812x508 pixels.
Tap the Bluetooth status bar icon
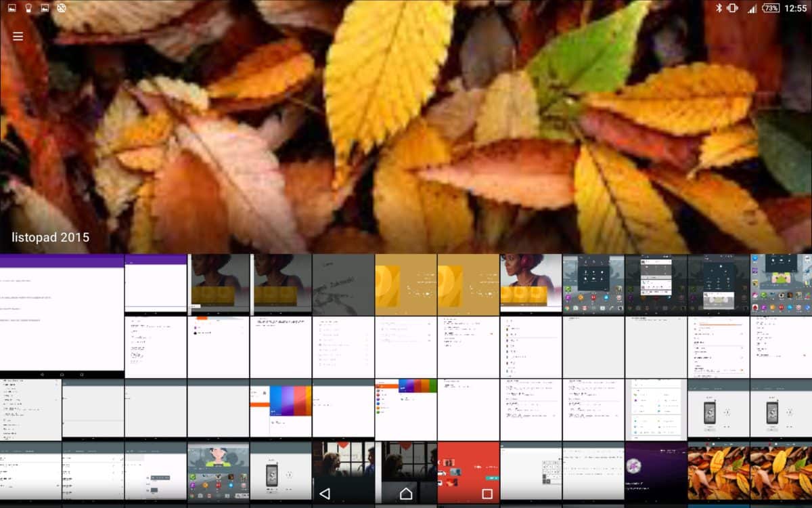(x=719, y=8)
